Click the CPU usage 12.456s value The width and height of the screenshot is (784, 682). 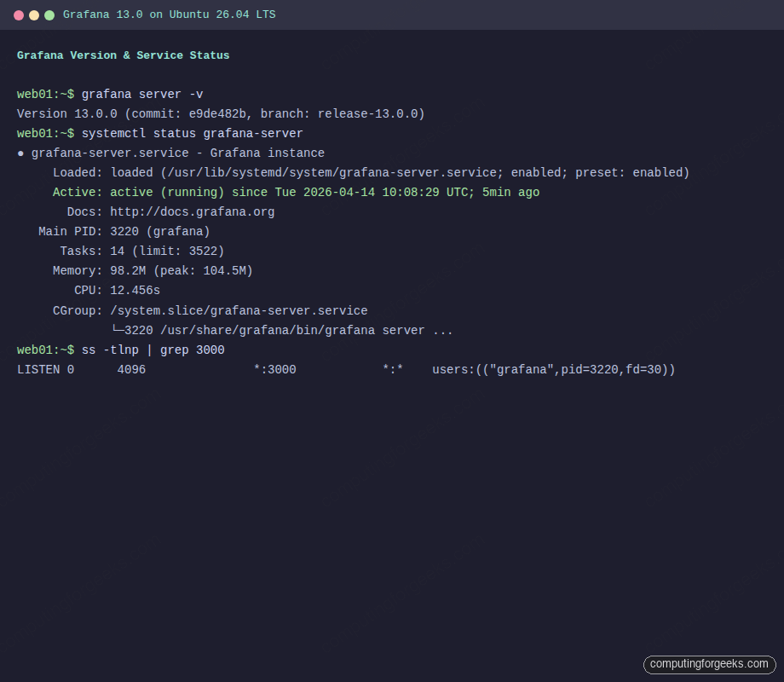(x=135, y=290)
